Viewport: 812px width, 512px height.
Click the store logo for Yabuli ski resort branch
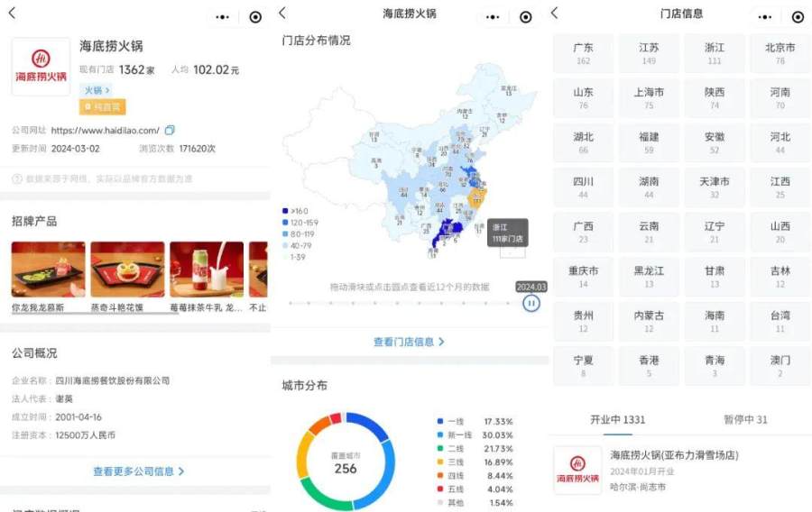pyautogui.click(x=577, y=470)
